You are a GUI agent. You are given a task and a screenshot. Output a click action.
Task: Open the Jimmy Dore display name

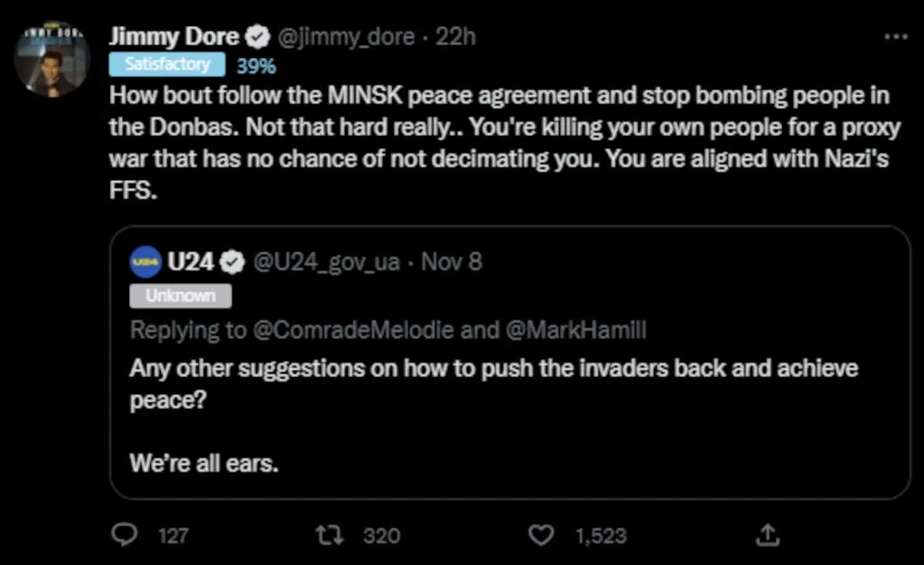click(x=174, y=37)
